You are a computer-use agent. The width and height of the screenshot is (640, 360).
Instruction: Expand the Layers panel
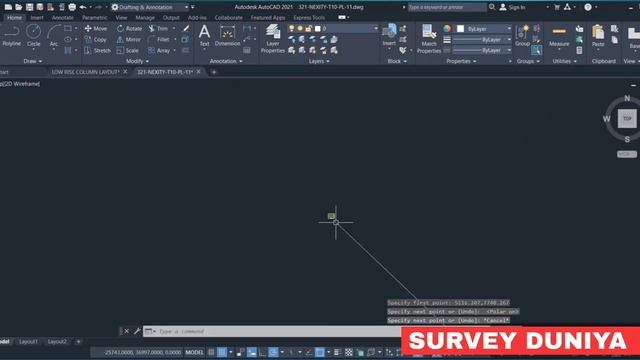(x=319, y=61)
